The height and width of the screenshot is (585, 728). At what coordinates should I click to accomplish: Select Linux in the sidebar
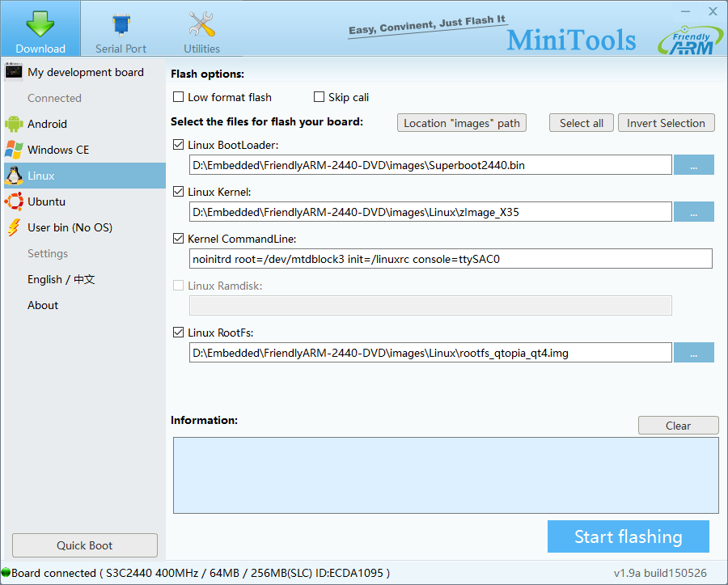click(85, 176)
